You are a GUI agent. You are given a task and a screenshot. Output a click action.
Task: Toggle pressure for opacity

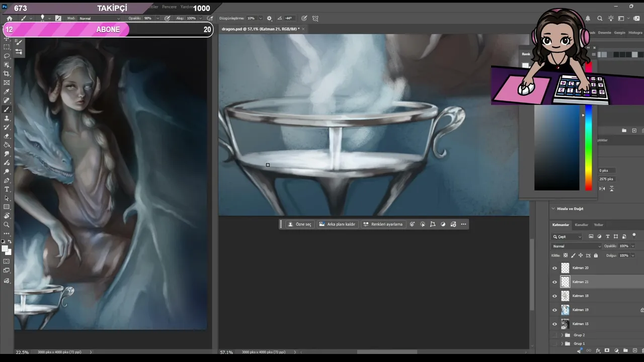167,19
